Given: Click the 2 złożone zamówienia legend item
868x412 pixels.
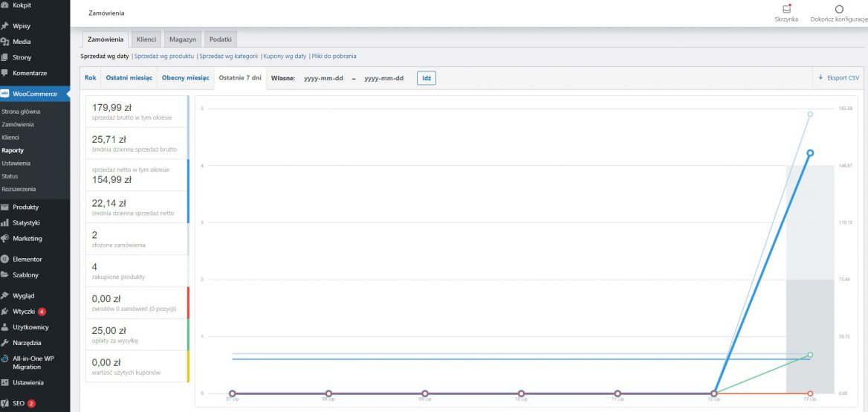Looking at the screenshot, I should 137,239.
